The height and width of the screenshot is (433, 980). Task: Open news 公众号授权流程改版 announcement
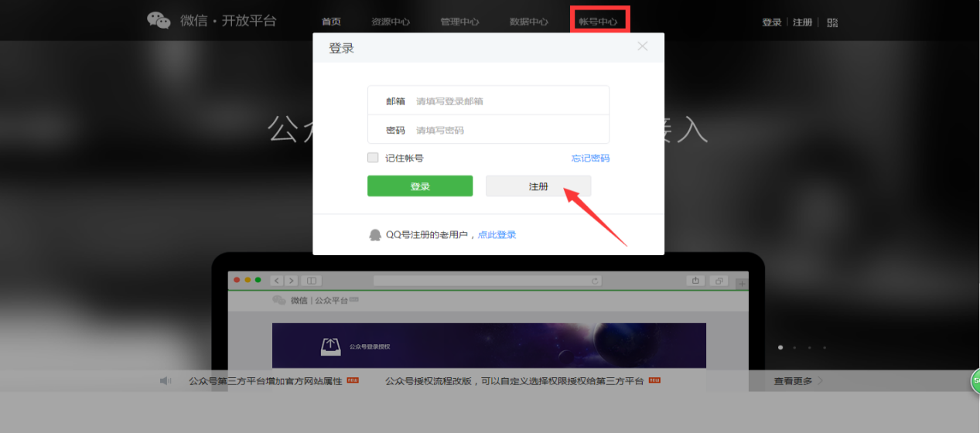(x=514, y=380)
